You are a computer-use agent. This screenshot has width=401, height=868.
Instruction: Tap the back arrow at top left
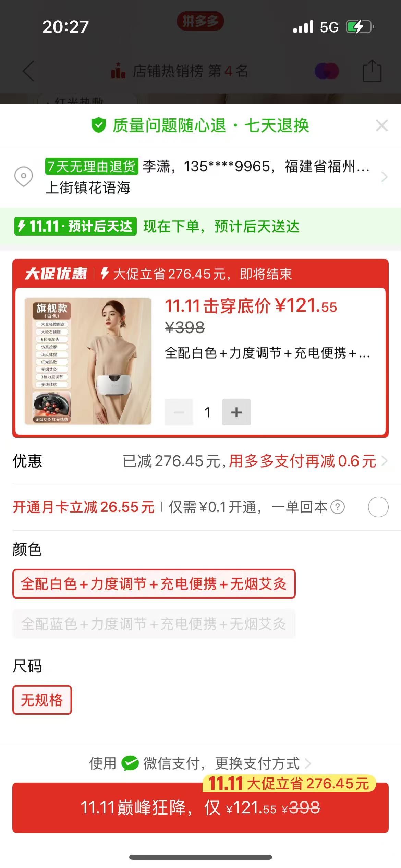tap(28, 71)
